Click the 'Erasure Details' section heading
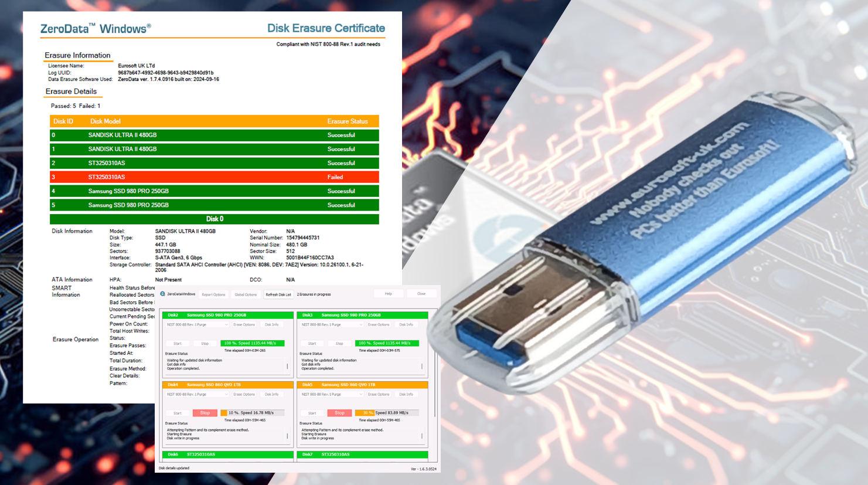868x485 pixels. 71,91
